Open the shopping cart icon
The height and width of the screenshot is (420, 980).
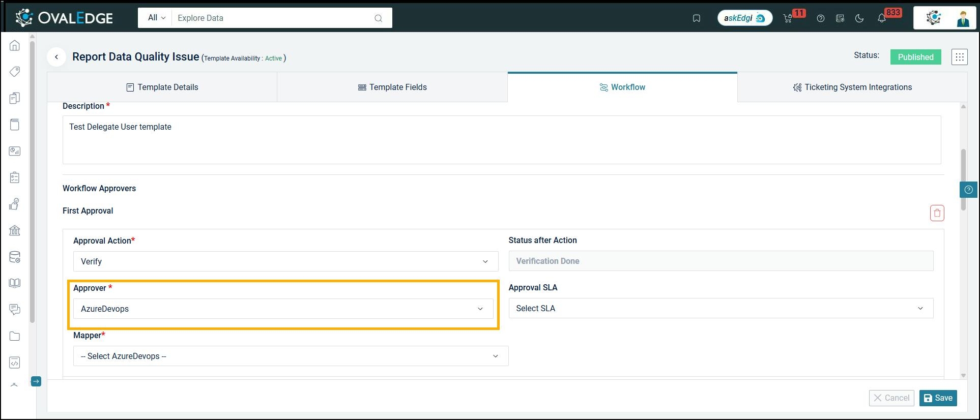click(788, 19)
